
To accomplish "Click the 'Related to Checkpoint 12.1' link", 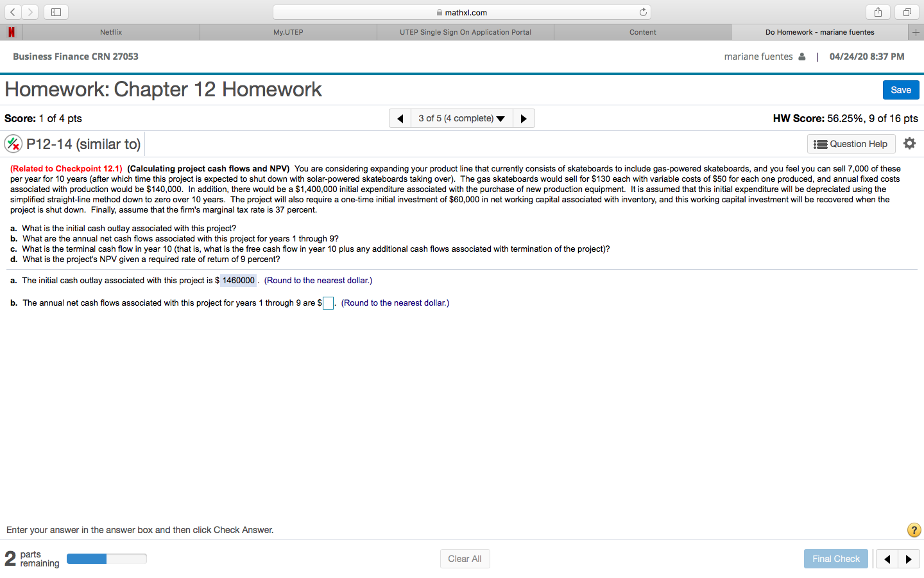I will [65, 168].
